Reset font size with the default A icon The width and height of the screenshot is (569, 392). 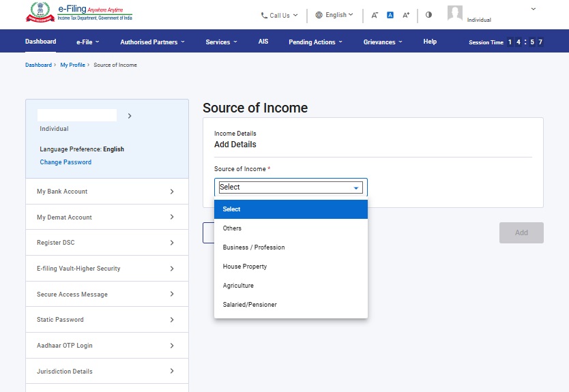[390, 15]
